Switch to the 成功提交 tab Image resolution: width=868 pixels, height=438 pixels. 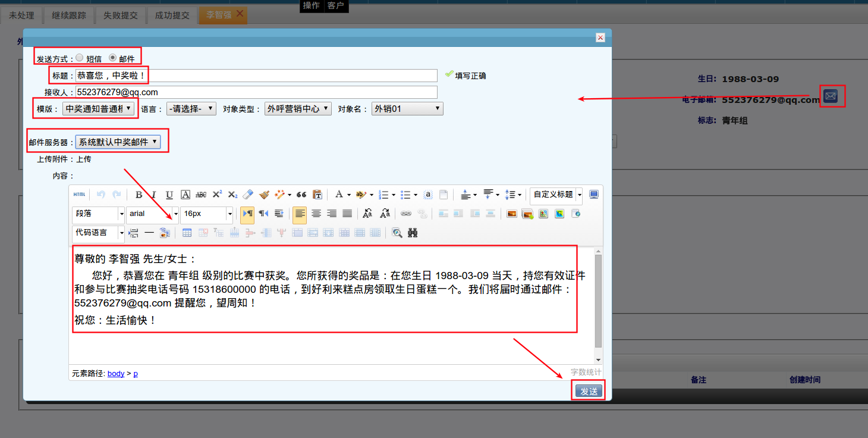tap(172, 15)
